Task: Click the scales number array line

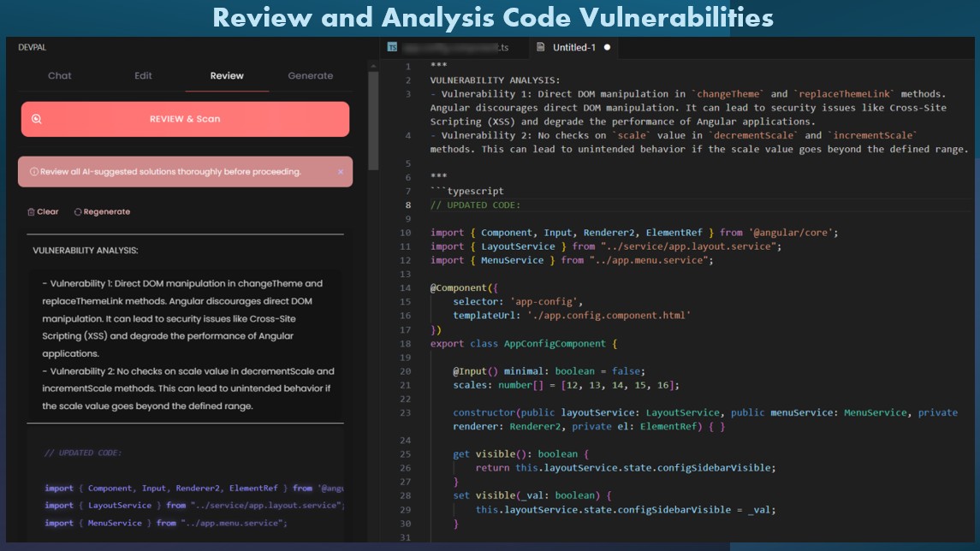Action: click(566, 385)
